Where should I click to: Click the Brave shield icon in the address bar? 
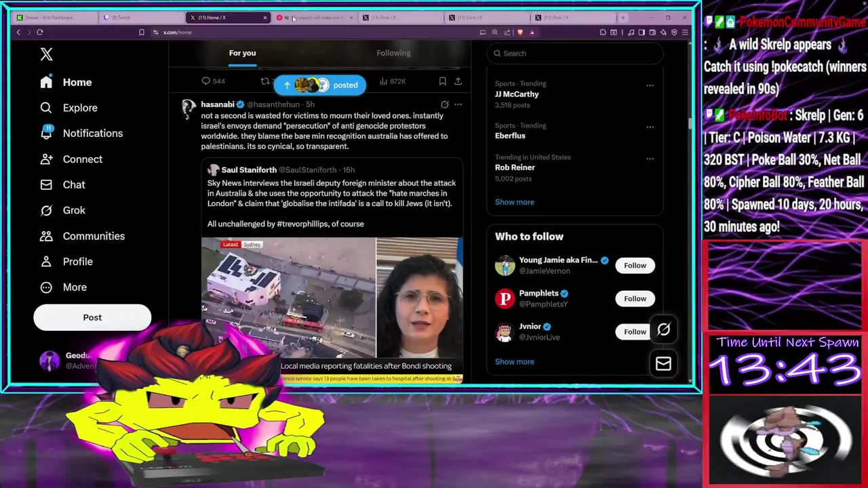(520, 32)
